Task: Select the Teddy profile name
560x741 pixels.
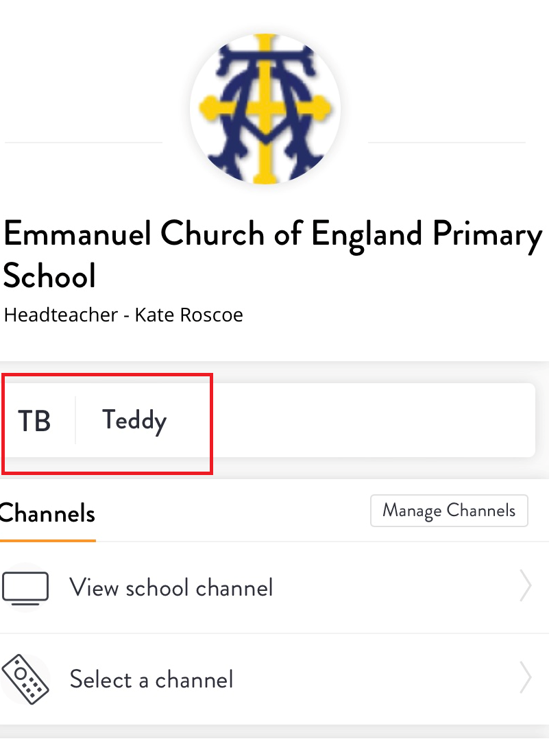Action: pos(134,421)
